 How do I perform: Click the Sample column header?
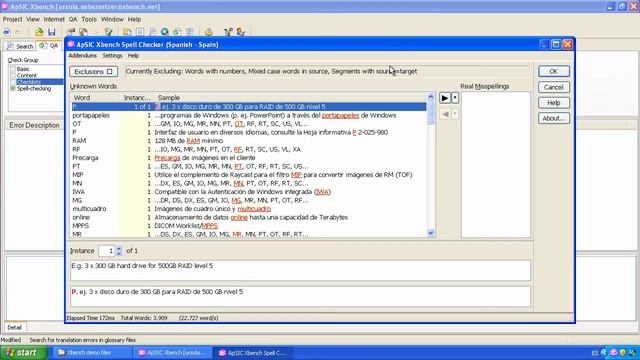pos(291,98)
